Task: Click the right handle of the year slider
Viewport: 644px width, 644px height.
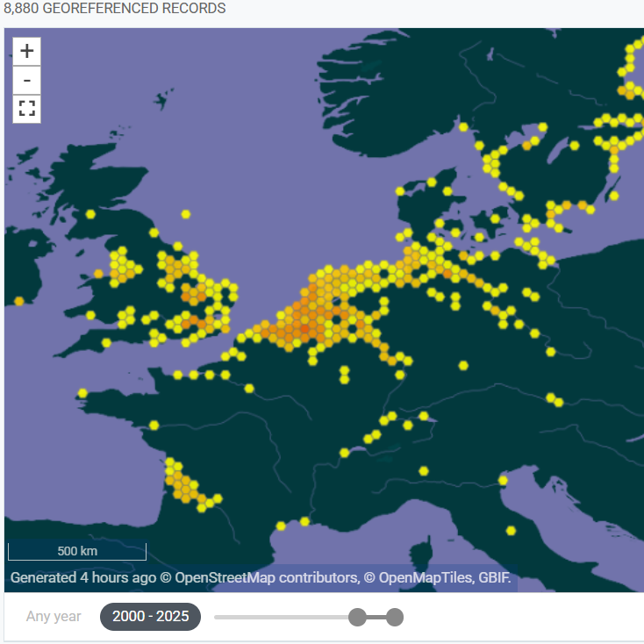Action: click(x=394, y=617)
